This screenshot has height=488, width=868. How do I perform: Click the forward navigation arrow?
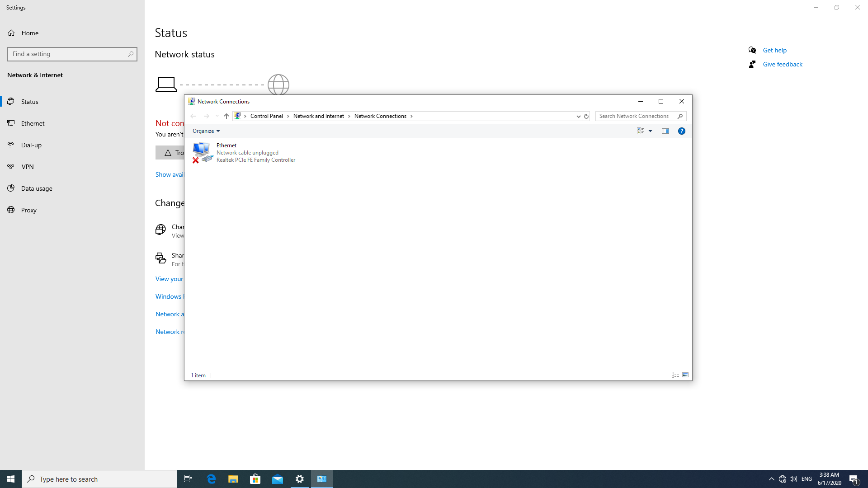point(206,116)
